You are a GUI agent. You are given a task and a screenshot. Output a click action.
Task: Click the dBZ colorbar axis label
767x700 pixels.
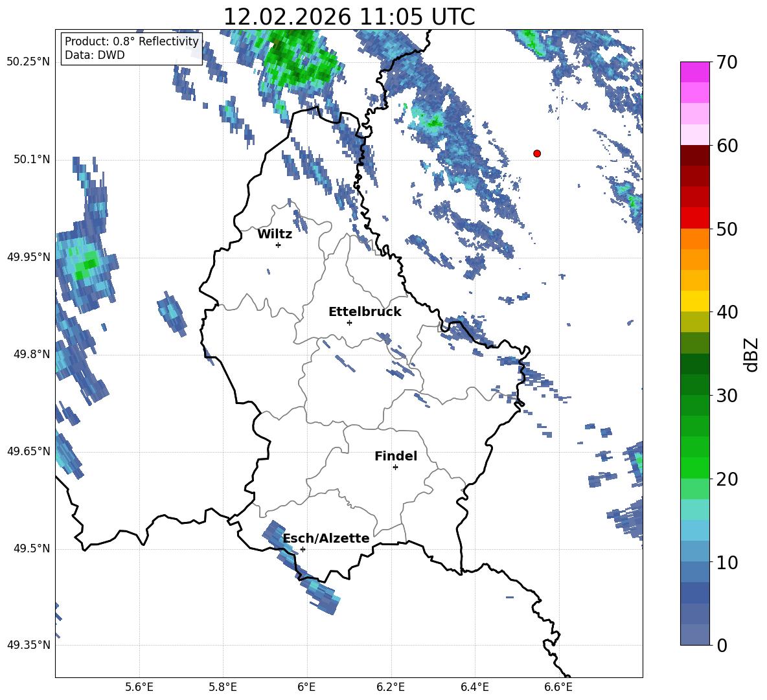tap(752, 355)
